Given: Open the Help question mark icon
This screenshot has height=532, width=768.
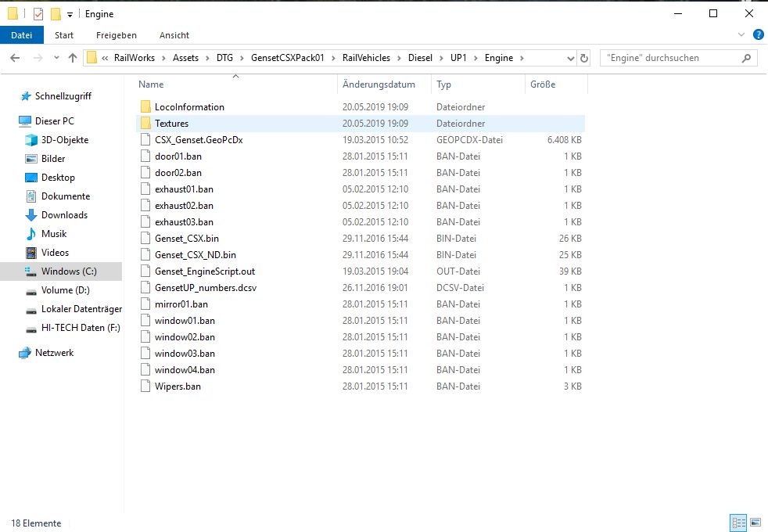Looking at the screenshot, I should pyautogui.click(x=758, y=35).
